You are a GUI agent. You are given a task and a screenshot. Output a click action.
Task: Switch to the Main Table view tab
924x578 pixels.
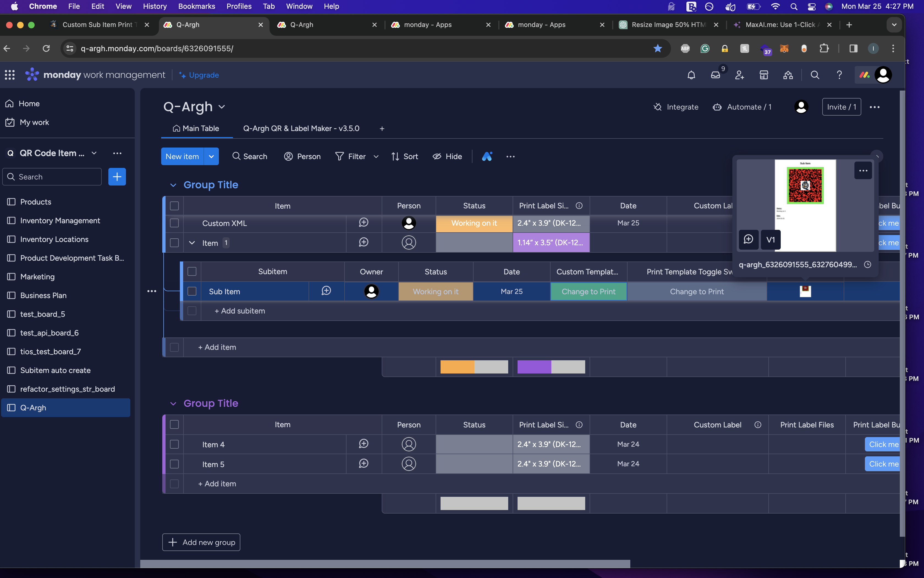click(x=196, y=129)
